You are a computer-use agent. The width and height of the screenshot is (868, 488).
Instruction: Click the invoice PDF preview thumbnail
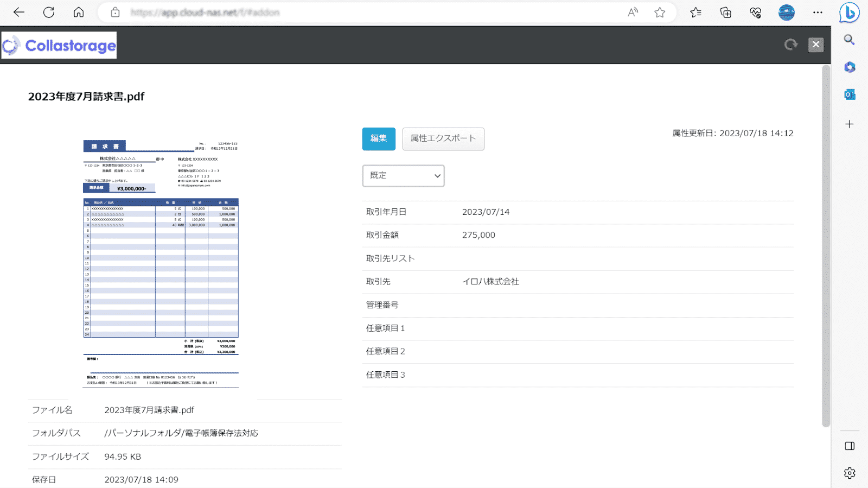[x=161, y=263]
